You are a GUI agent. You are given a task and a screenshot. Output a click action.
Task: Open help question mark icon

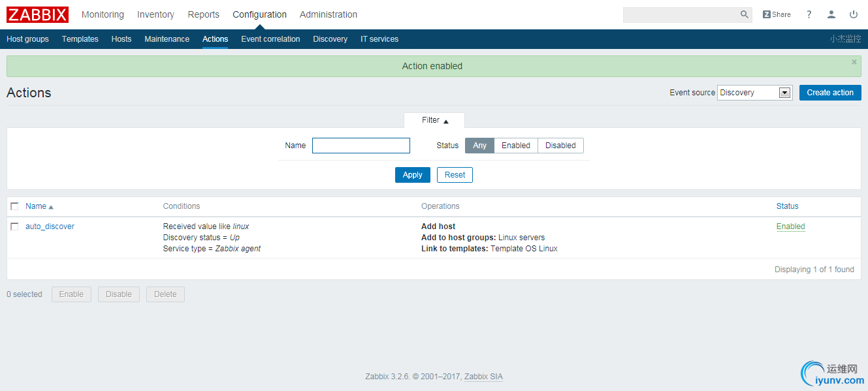tap(809, 14)
